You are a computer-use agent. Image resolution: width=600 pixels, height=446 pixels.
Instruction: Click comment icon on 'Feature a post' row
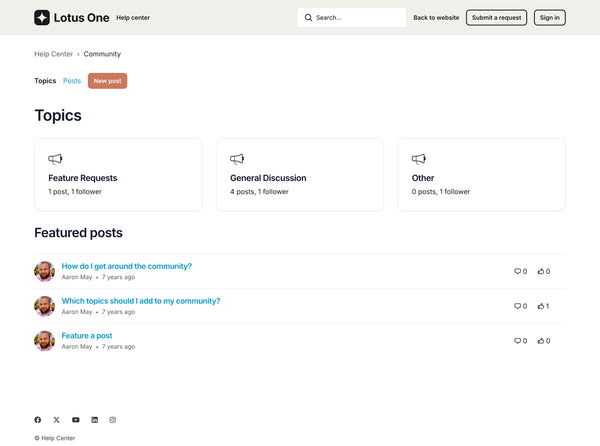tap(517, 341)
